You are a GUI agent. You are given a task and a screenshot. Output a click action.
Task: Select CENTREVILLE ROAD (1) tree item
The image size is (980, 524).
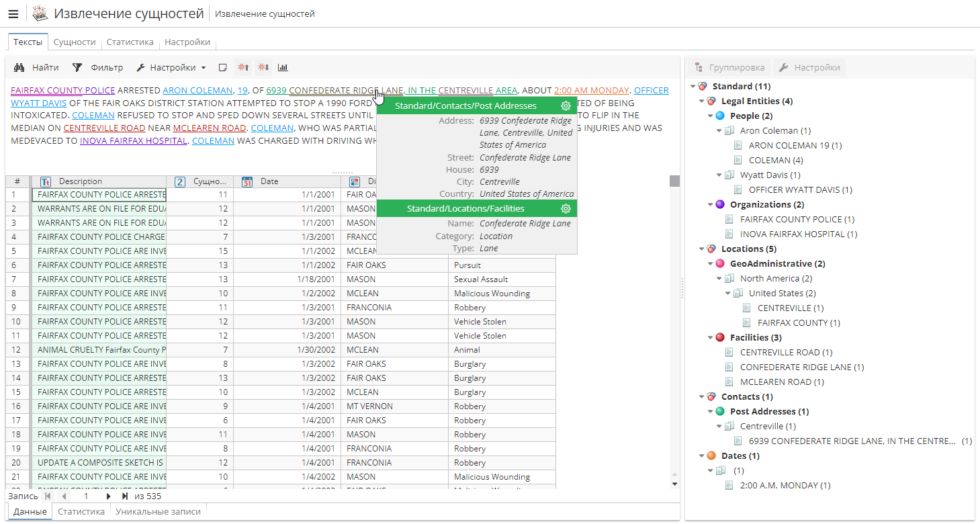[786, 352]
